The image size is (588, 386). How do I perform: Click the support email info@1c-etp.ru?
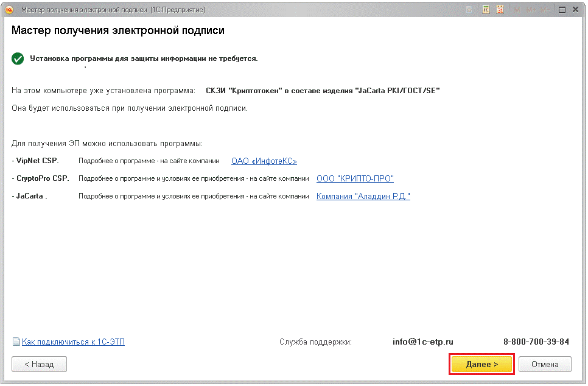click(x=423, y=342)
